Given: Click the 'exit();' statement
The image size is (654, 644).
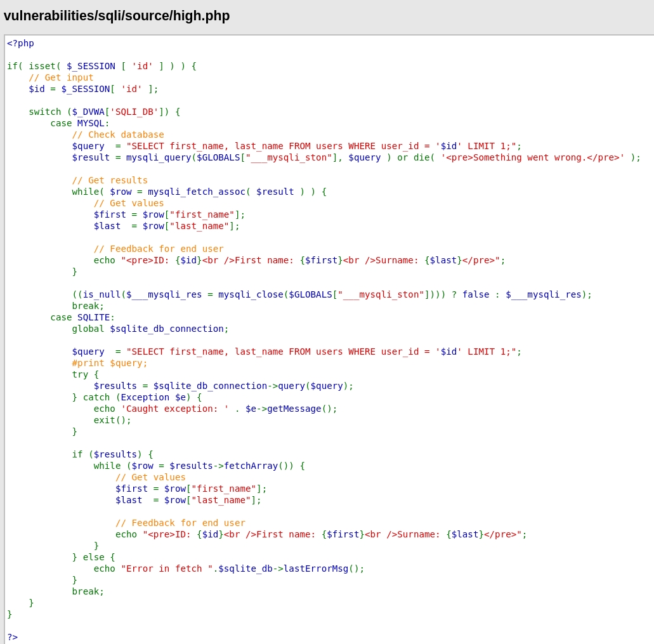Looking at the screenshot, I should [x=112, y=420].
